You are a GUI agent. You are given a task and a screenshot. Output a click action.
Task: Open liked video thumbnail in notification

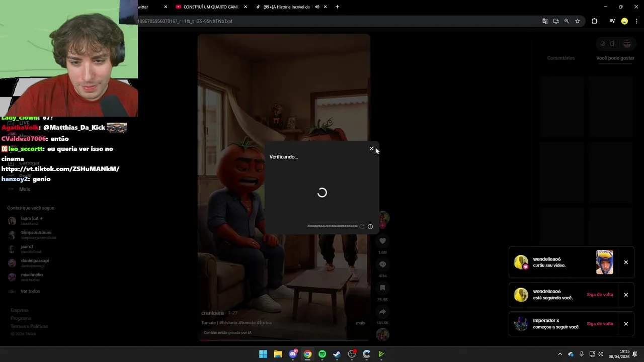point(604,262)
